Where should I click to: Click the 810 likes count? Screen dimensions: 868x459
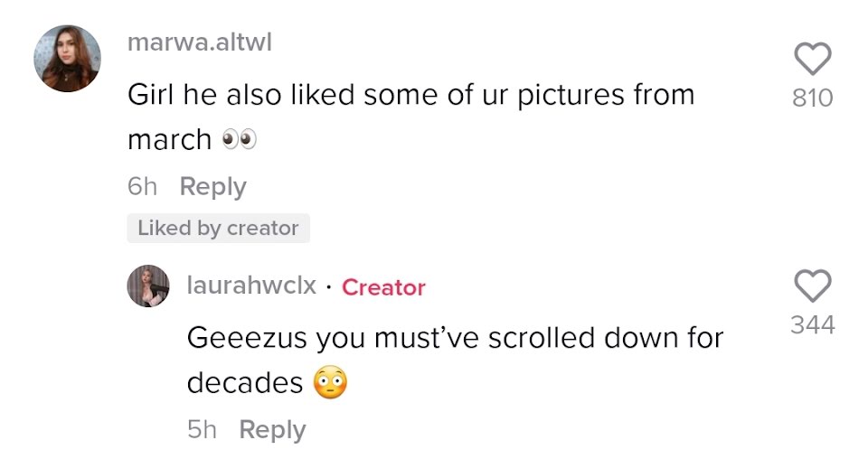pyautogui.click(x=812, y=98)
